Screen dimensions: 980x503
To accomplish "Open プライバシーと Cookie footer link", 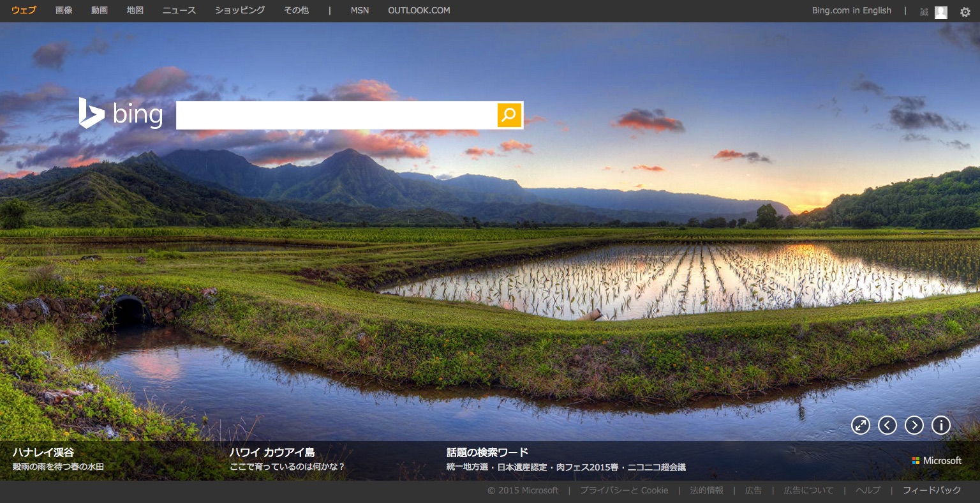I will pos(623,490).
